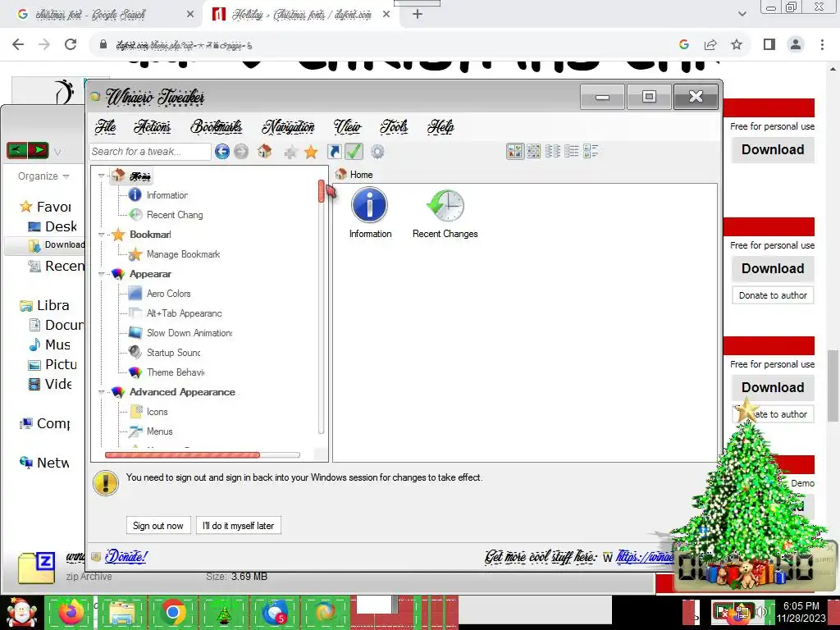Select Slow Down Animations tree item
This screenshot has height=630, width=840.
click(189, 333)
